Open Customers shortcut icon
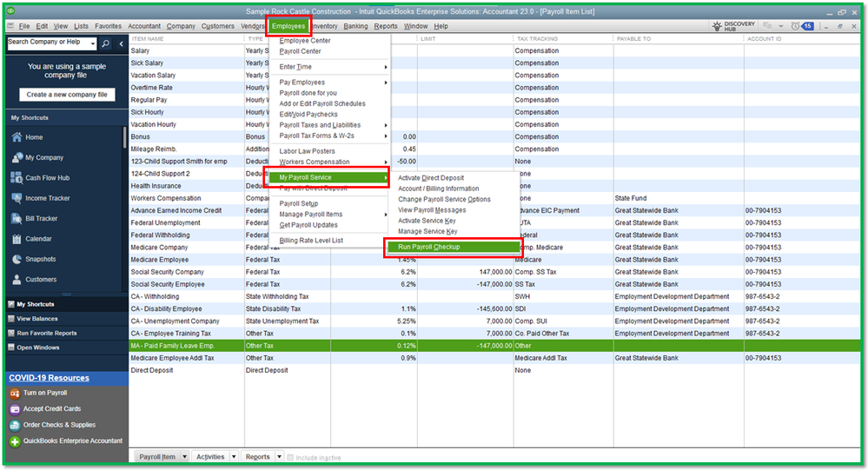 coord(17,280)
